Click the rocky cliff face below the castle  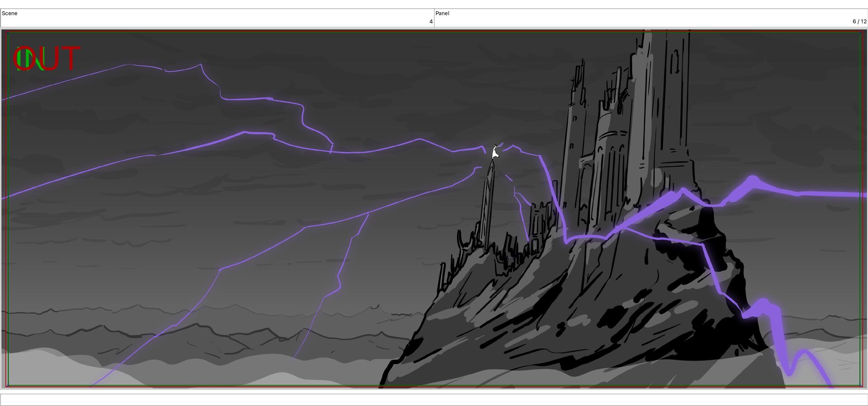pos(565,316)
